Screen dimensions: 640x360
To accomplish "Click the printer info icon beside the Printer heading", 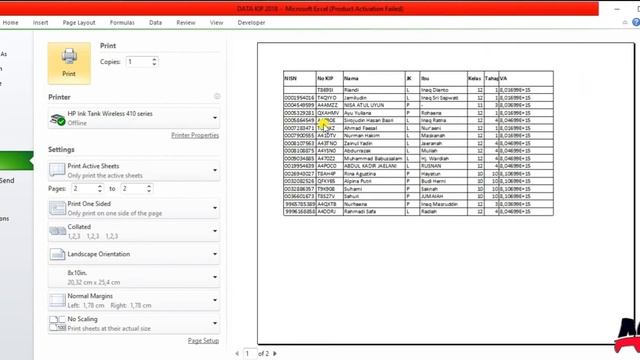I will click(x=217, y=96).
